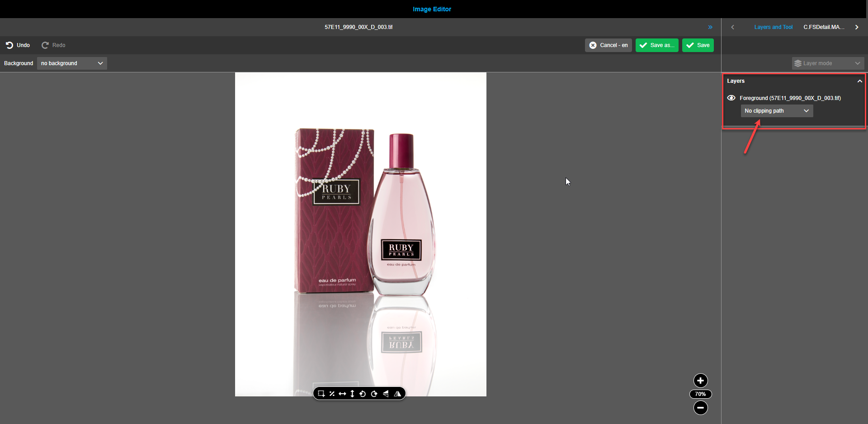Cancel editing with Cancel - en button
This screenshot has height=424, width=868.
click(608, 45)
